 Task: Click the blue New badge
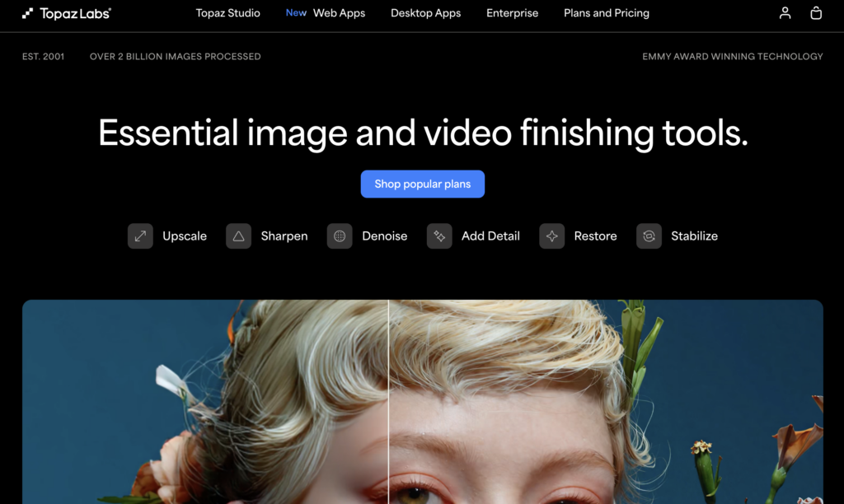pyautogui.click(x=296, y=13)
